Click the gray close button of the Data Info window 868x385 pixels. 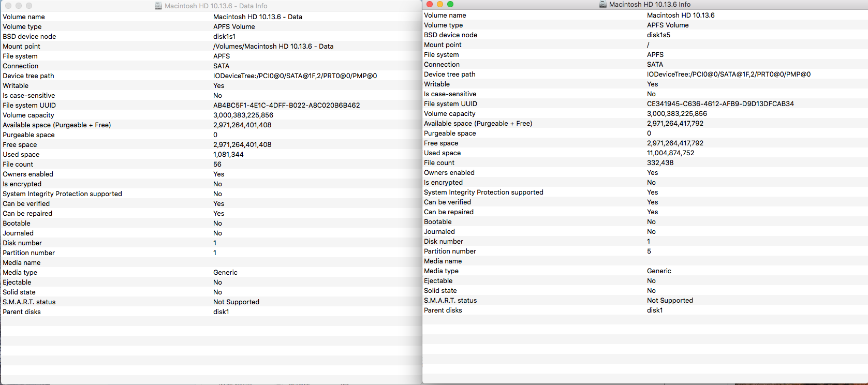point(8,6)
